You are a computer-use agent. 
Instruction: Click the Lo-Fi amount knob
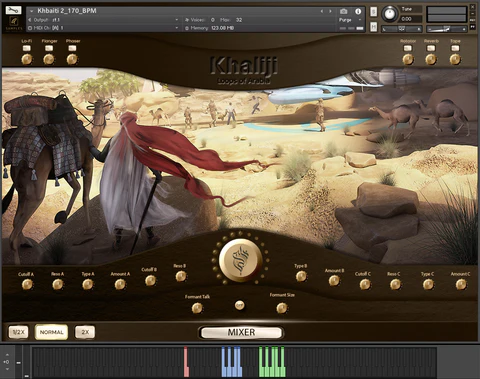tap(27, 59)
